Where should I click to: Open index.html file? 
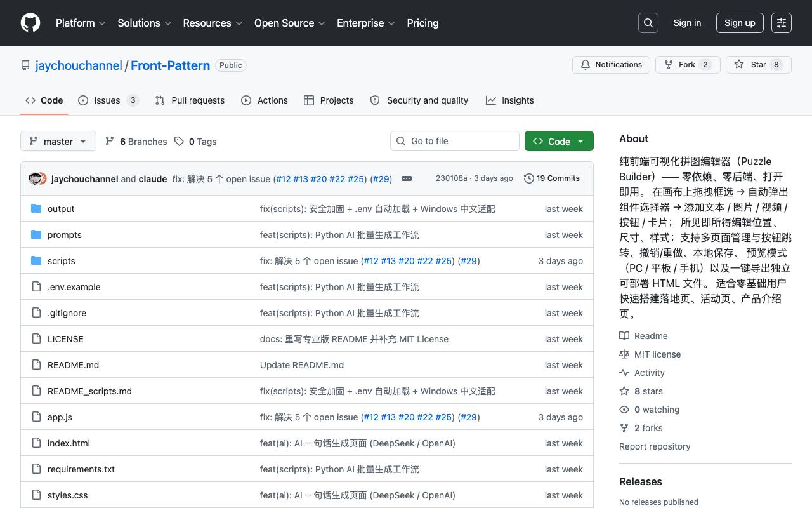tap(69, 443)
